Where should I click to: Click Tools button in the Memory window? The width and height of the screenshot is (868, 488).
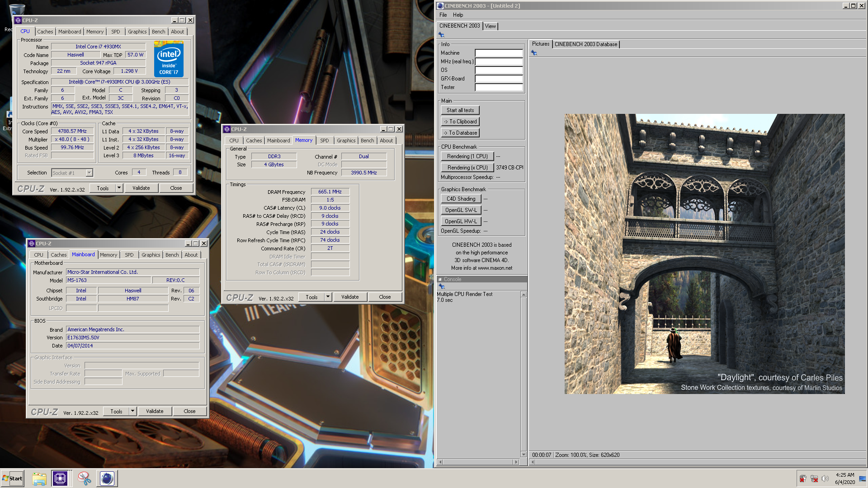311,297
